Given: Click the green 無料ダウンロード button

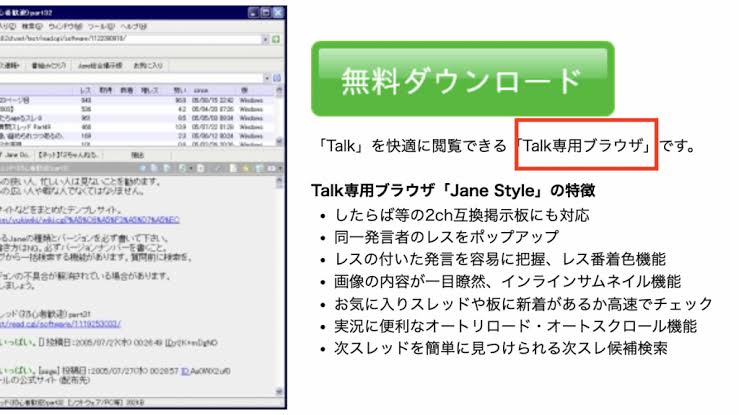Looking at the screenshot, I should (462, 79).
